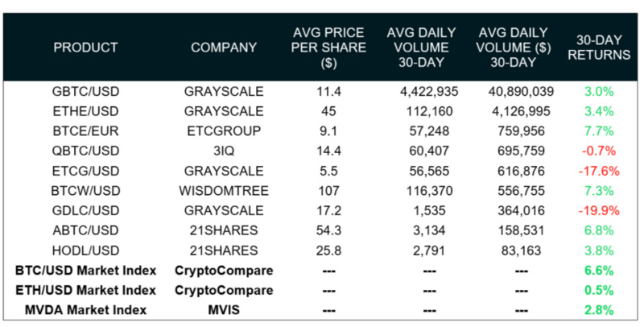This screenshot has height=327, width=644.
Task: Click the BTC/USD Market Index row label
Action: click(86, 270)
